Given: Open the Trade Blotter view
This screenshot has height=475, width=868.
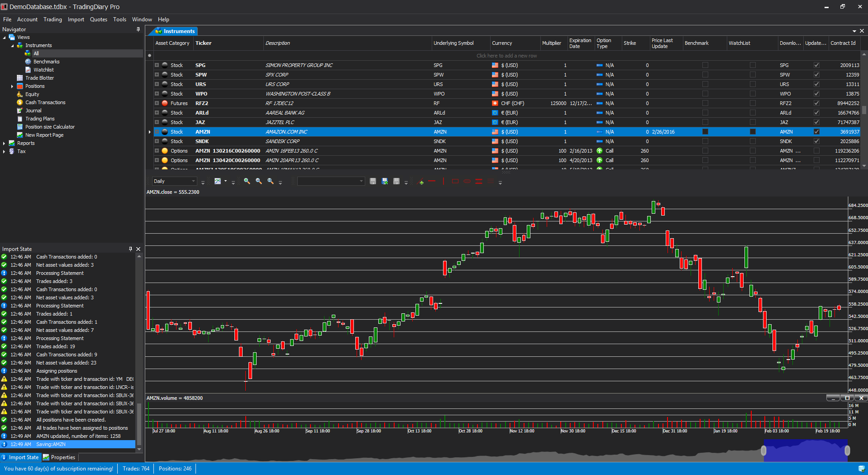Looking at the screenshot, I should [x=39, y=77].
